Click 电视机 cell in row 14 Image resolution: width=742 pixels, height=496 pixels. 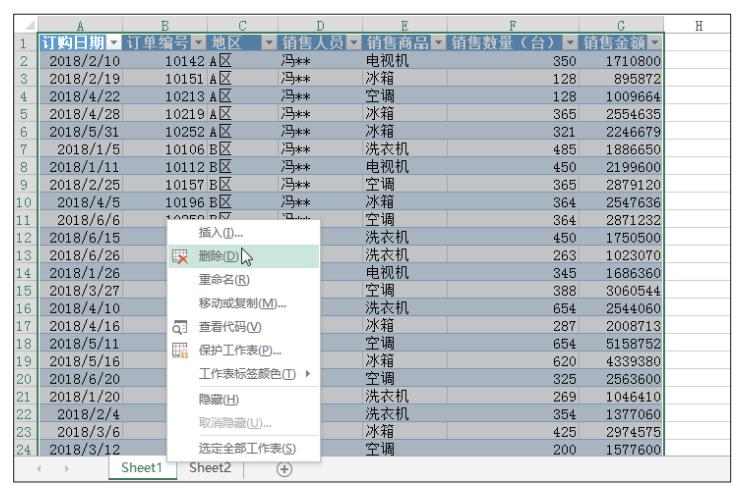click(405, 273)
